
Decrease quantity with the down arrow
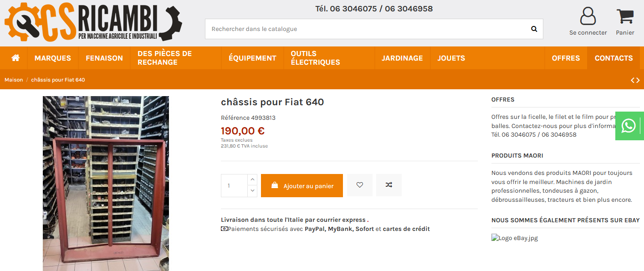coord(252,191)
